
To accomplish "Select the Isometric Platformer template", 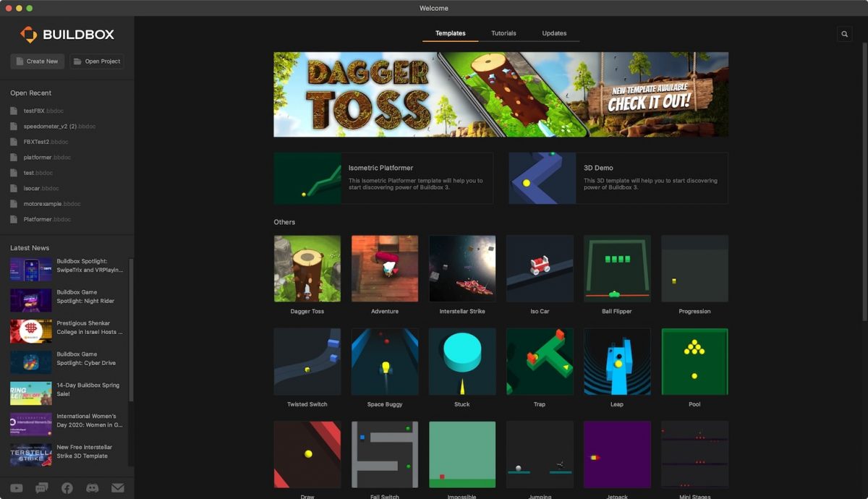I will (383, 178).
